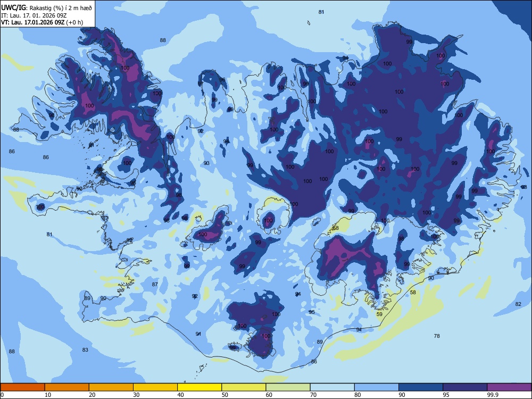Click the legend tick label '60'
The height and width of the screenshot is (399, 532).
coord(269,395)
